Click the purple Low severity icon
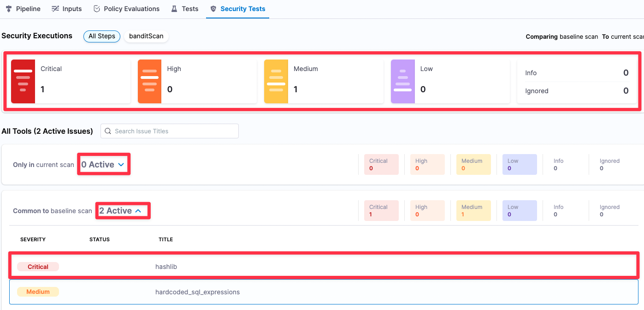Screen dimensions: 644x310 [x=402, y=81]
